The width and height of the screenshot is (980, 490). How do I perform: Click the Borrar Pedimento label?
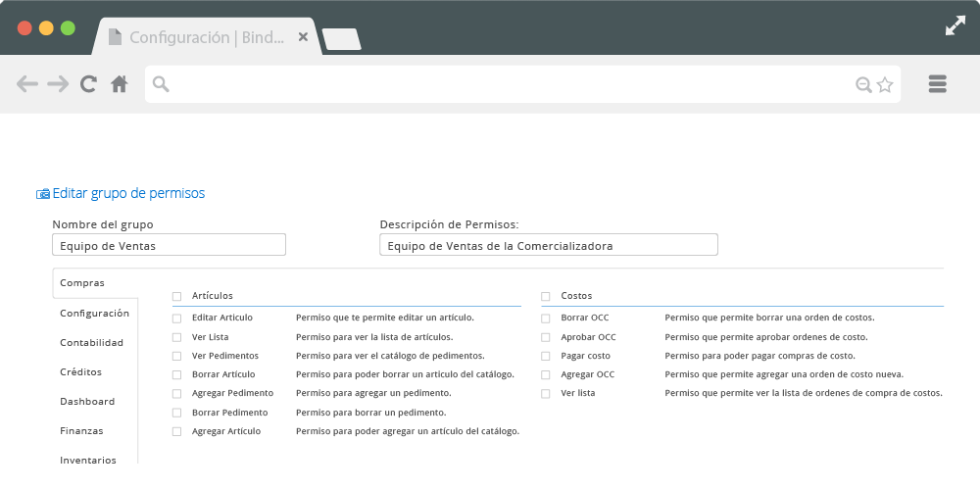tap(229, 413)
